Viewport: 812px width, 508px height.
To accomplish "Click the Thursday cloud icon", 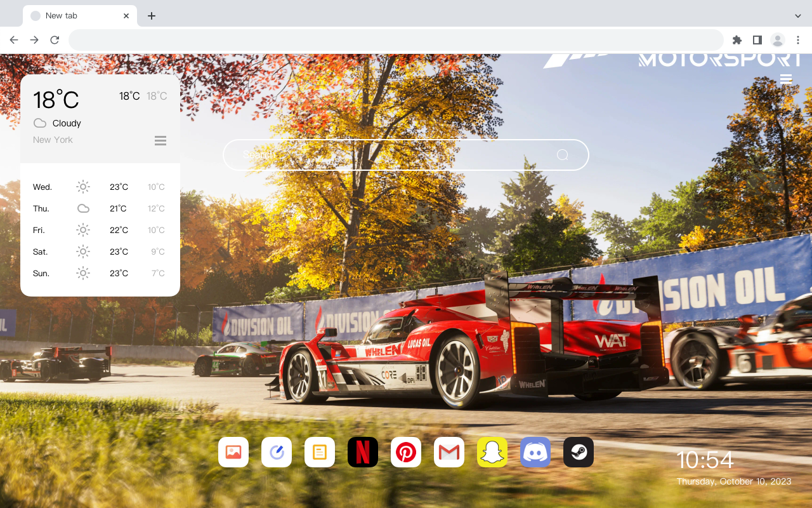I will 83,208.
